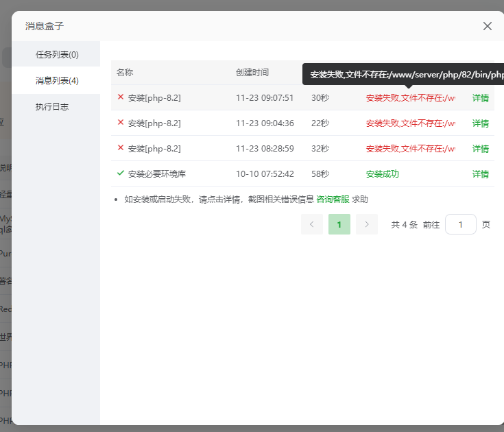Click the 安装成功 status text
Screen dimensions: 504x432
pyautogui.click(x=382, y=174)
